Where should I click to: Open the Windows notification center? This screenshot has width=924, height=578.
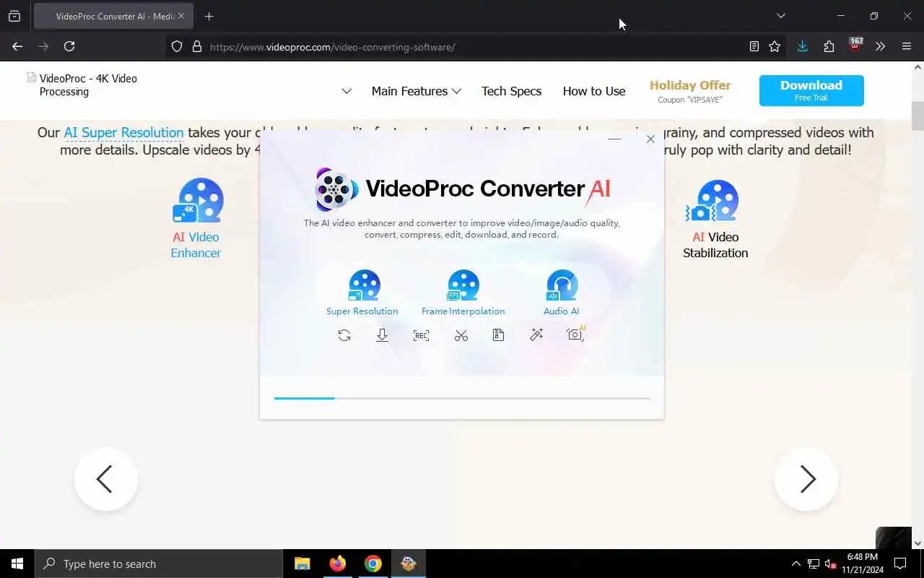[900, 564]
